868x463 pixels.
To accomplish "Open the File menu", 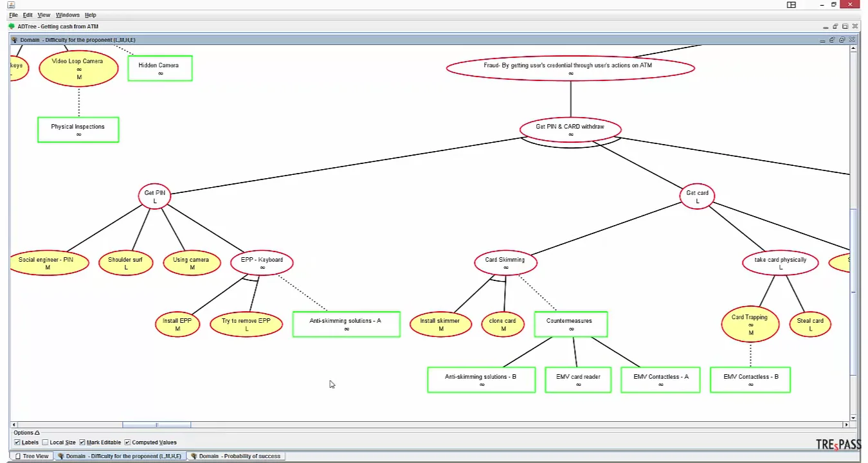I will pos(13,15).
